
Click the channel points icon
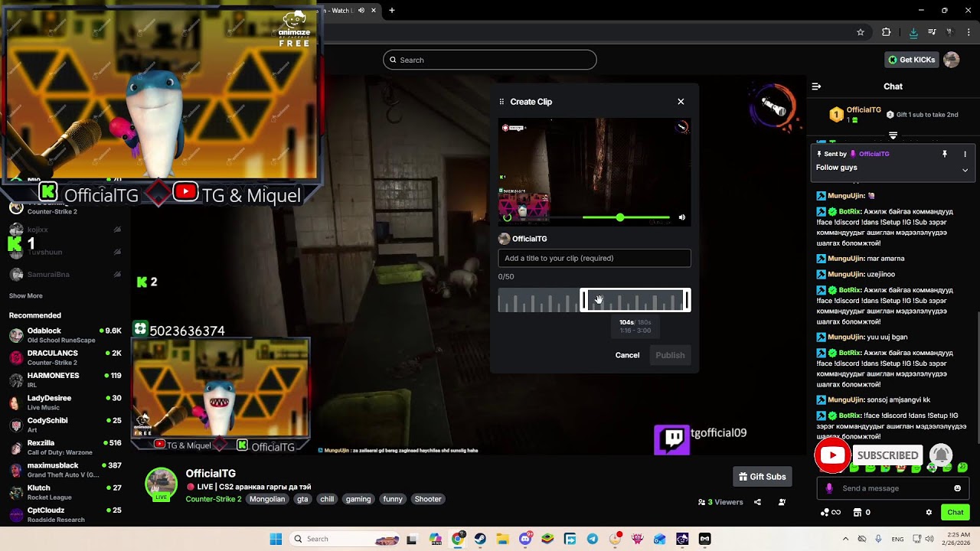[x=825, y=512]
